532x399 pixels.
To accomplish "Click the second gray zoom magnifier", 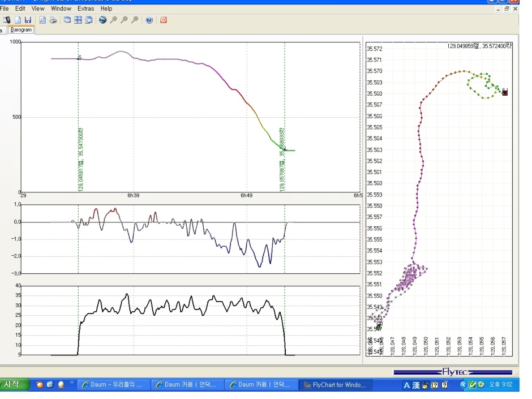I will point(125,20).
